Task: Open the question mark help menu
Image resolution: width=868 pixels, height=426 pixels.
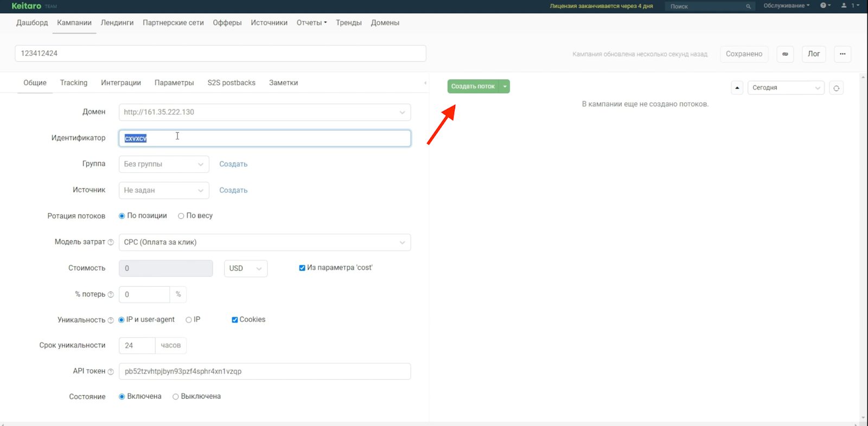Action: pos(825,5)
